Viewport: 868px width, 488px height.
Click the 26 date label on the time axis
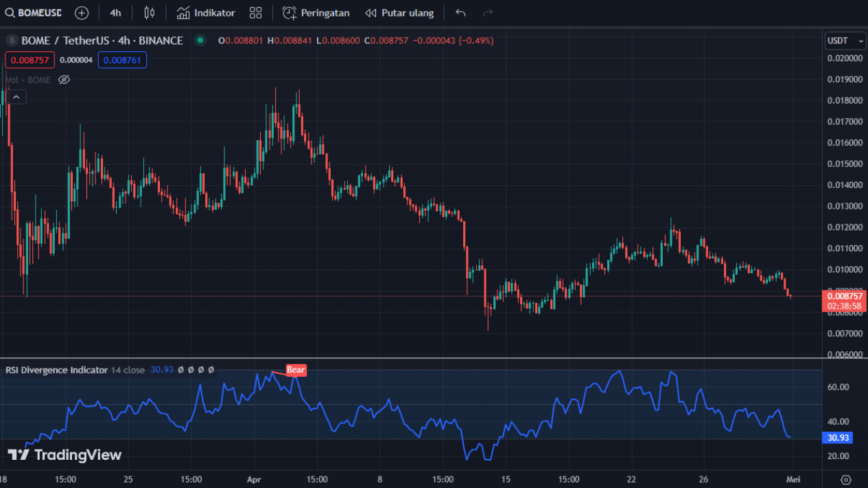pos(703,479)
